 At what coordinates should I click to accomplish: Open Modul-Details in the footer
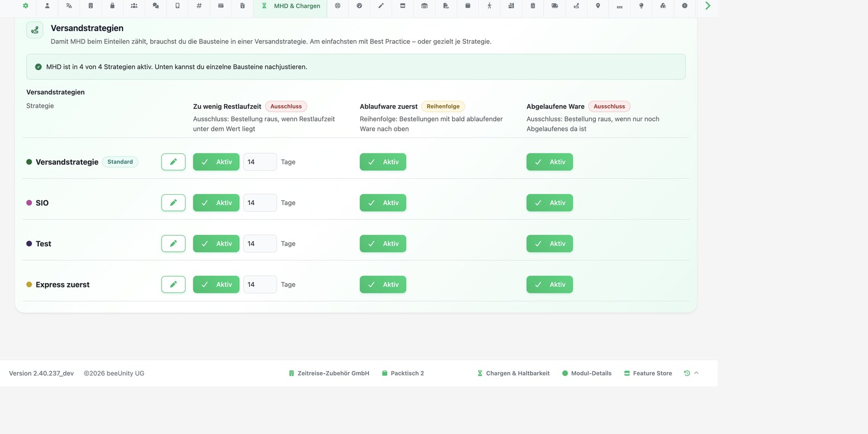[586, 373]
